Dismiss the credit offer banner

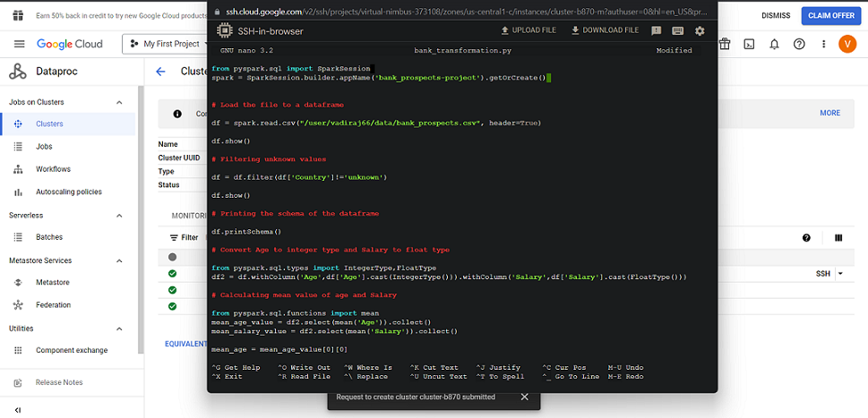coord(776,15)
